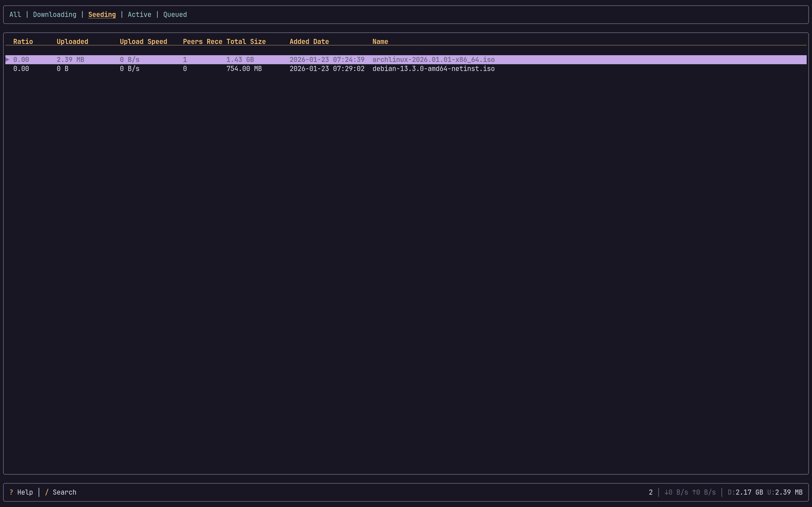Select the debian-13.3.0-amd64-netinst.iso torrent
The image size is (812, 507).
(434, 69)
